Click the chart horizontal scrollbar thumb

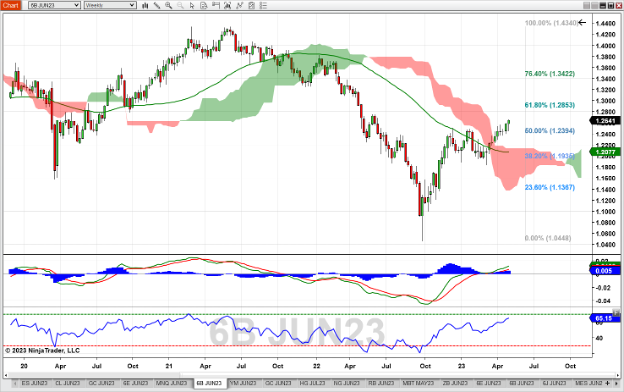[x=94, y=375]
